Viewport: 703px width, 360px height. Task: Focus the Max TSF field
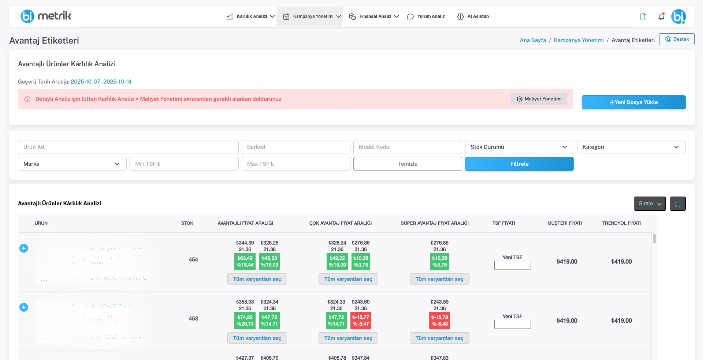pyautogui.click(x=296, y=164)
